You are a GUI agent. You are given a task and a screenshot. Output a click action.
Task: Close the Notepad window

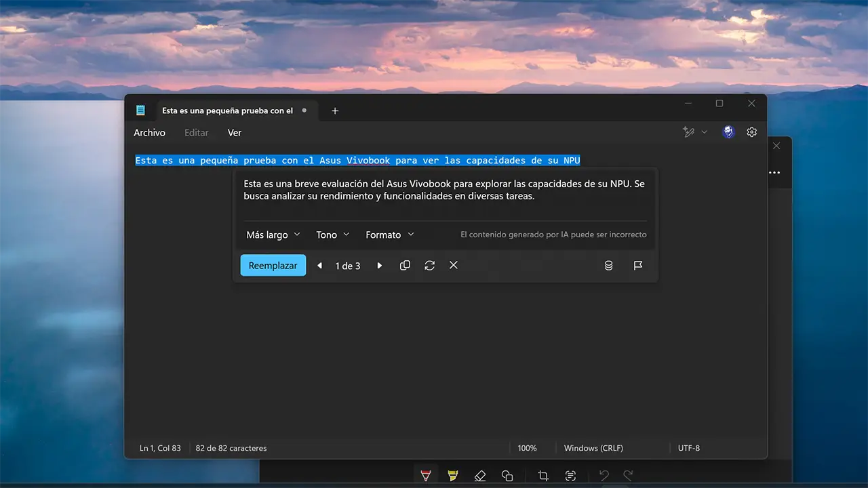751,104
